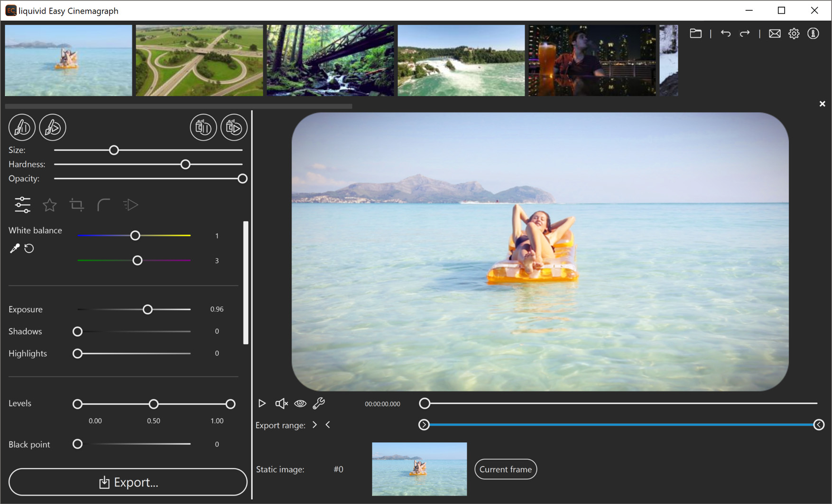This screenshot has height=504, width=832.
Task: Click the Exposure slider handle
Action: (148, 310)
